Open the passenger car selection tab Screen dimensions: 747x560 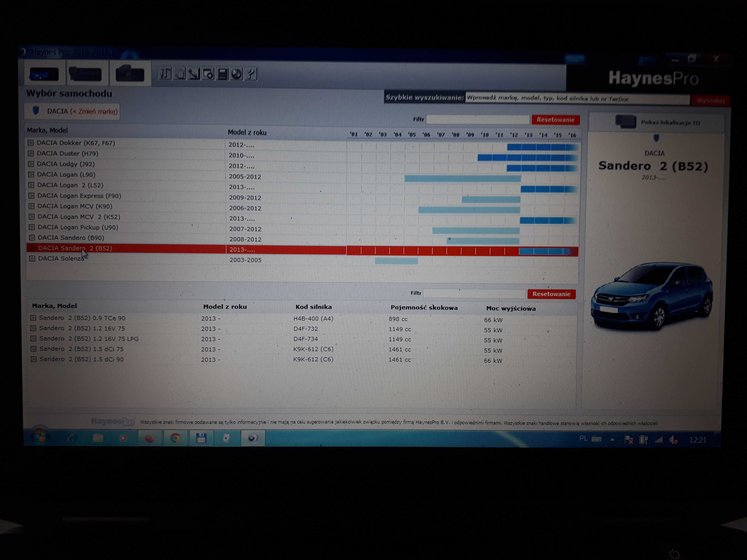[x=45, y=74]
